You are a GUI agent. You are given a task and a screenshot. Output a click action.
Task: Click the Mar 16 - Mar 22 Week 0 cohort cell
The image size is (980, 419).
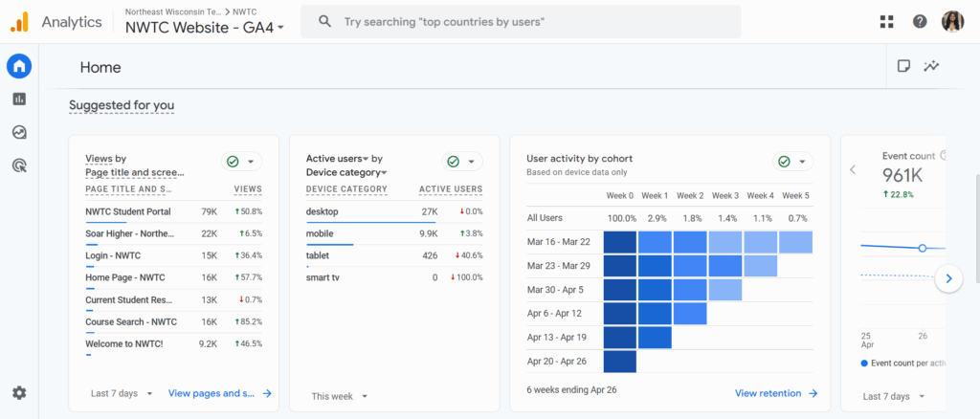(x=620, y=242)
